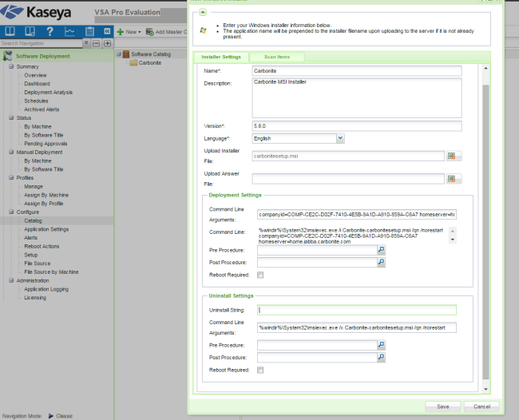Collapse the Software Catalog tree node
Viewport: 519px width, 420px height.
pyautogui.click(x=119, y=53)
